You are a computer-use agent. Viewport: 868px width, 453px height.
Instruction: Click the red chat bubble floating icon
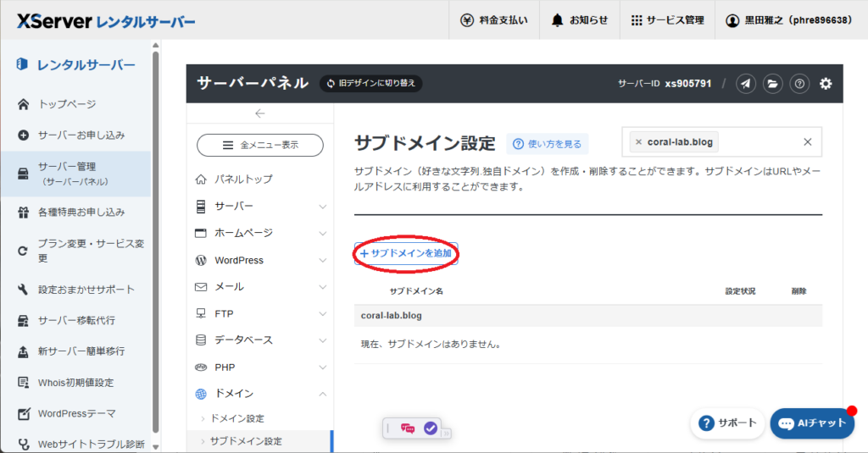point(408,428)
